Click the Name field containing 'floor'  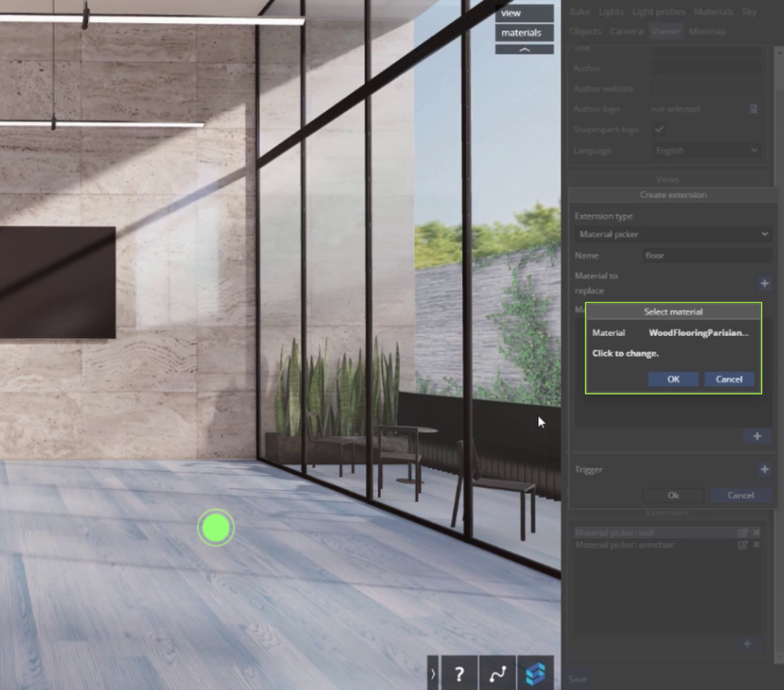pyautogui.click(x=706, y=255)
